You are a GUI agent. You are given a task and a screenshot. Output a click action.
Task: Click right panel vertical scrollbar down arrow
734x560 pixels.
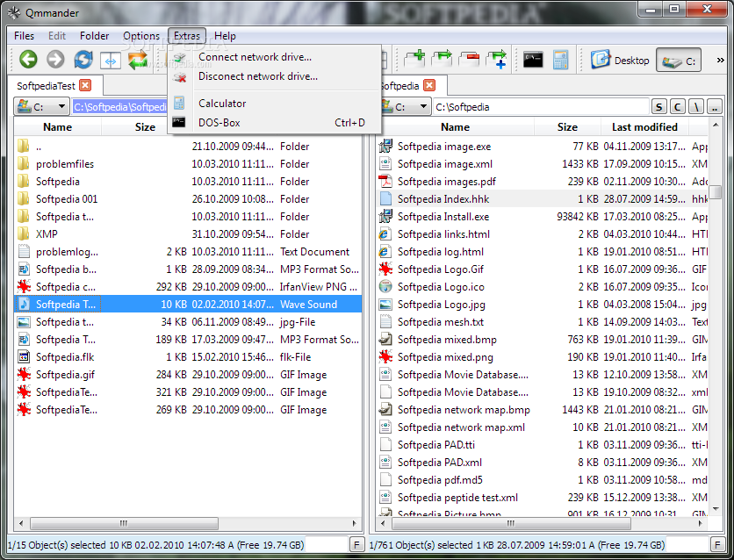point(716,509)
